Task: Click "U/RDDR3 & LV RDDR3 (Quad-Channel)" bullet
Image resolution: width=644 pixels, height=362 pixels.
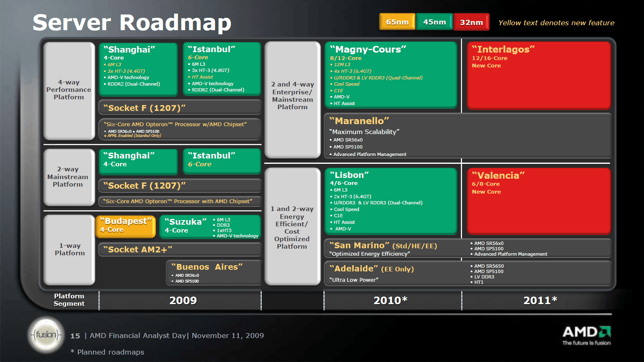Action: [378, 78]
